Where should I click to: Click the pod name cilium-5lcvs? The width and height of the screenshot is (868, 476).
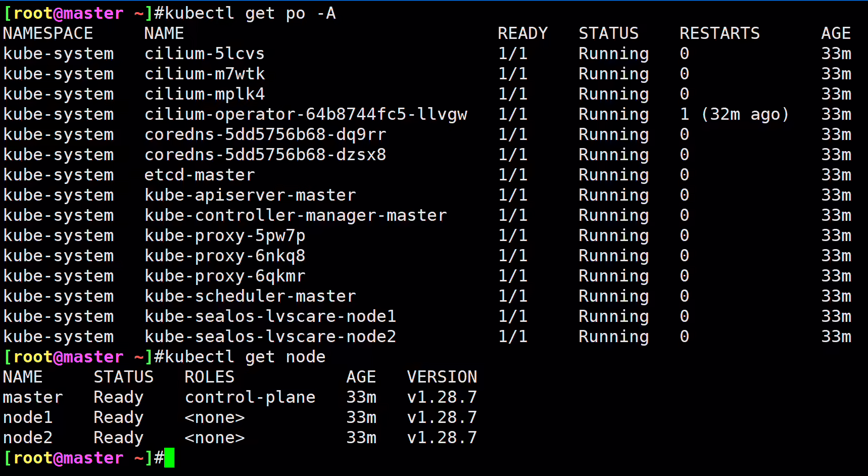tap(205, 54)
